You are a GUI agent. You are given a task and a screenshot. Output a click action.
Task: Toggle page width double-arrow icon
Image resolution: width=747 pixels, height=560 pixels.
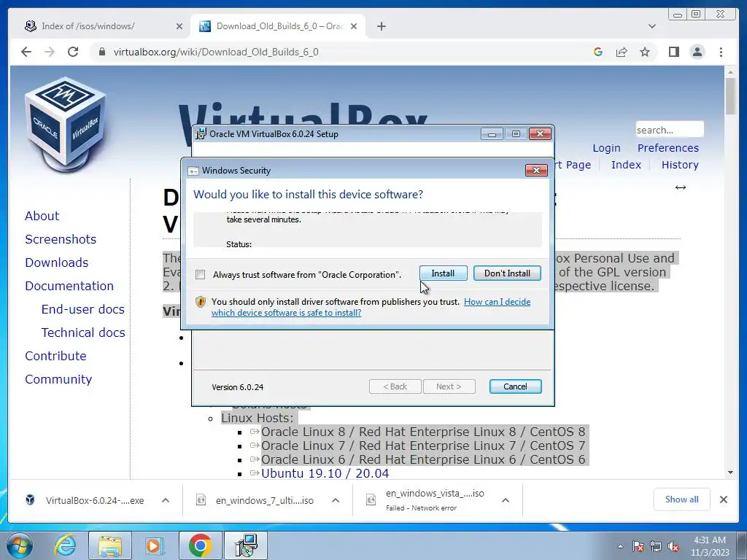point(681,187)
